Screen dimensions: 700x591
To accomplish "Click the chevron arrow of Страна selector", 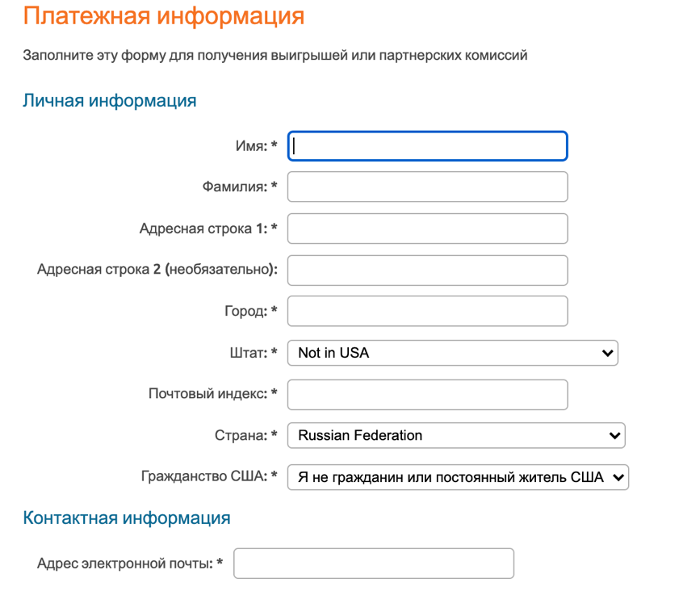I will [614, 435].
